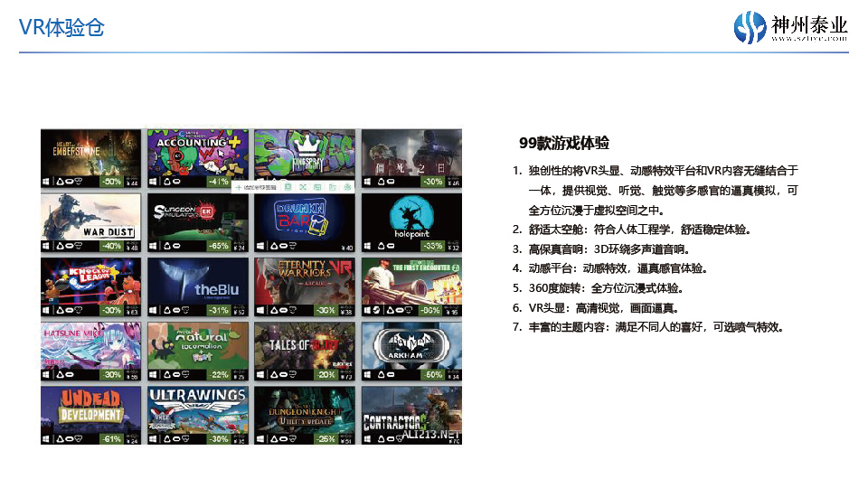The height and width of the screenshot is (488, 868).
Task: Click the list item about 丰富的主题内容
Action: click(x=647, y=327)
